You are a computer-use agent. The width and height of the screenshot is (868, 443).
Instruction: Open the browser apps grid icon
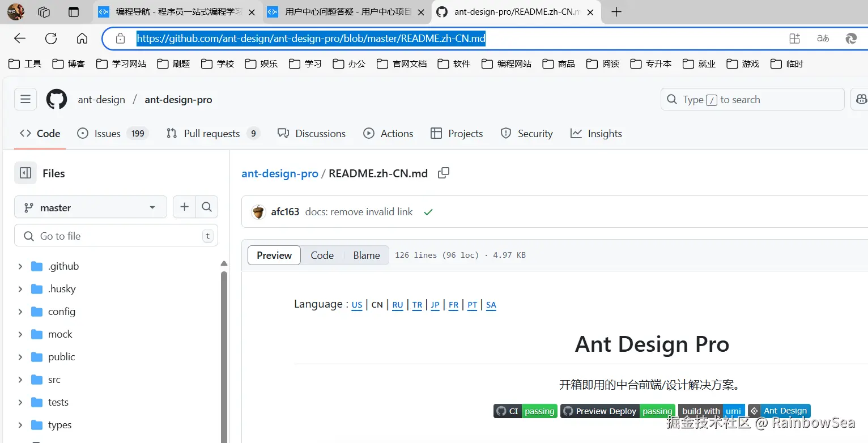(794, 39)
